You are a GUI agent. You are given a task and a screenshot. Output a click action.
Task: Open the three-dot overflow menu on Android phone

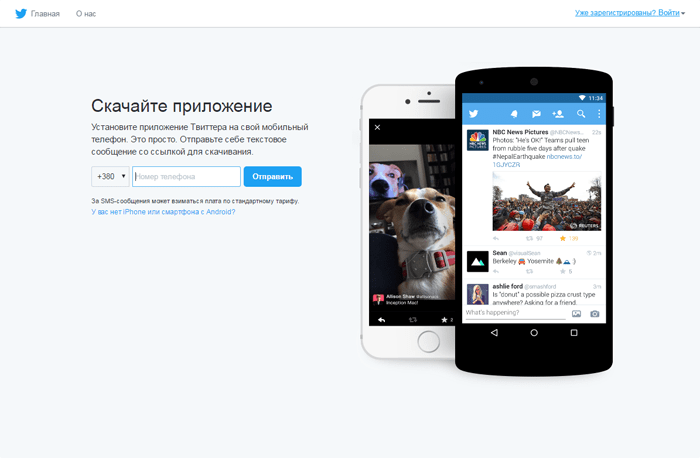coord(599,114)
